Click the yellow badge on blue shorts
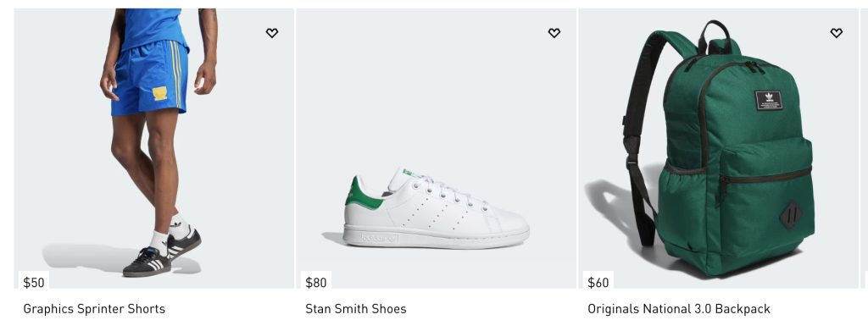 point(159,93)
